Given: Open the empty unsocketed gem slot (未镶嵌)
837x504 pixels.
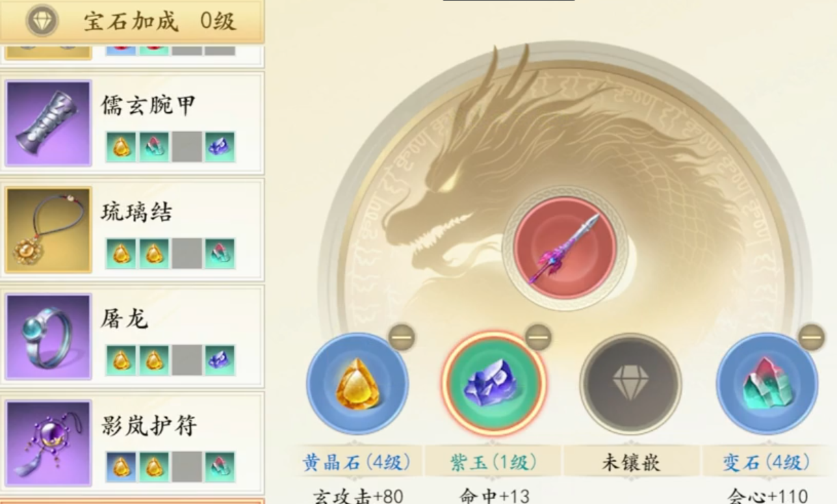Looking at the screenshot, I should [630, 384].
